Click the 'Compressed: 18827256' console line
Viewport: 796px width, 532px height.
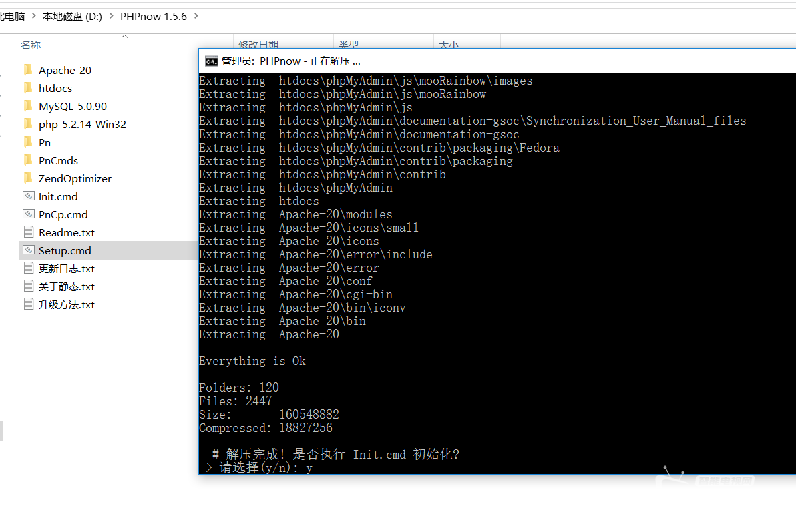point(266,428)
